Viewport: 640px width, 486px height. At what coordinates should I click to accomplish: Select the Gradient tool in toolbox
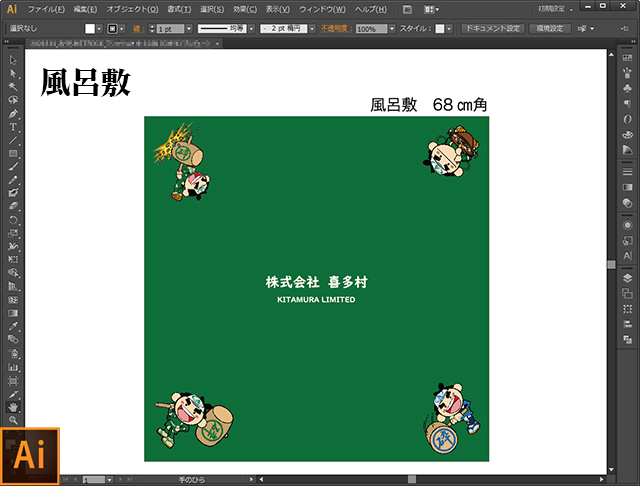13,313
